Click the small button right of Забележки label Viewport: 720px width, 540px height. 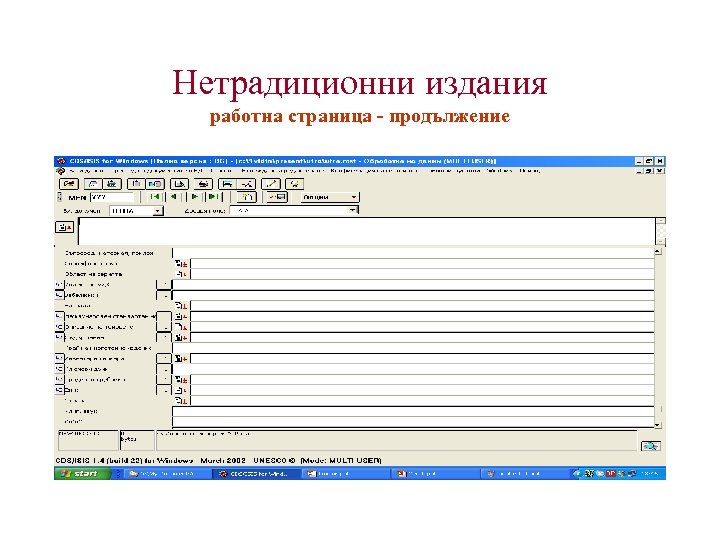(x=164, y=295)
